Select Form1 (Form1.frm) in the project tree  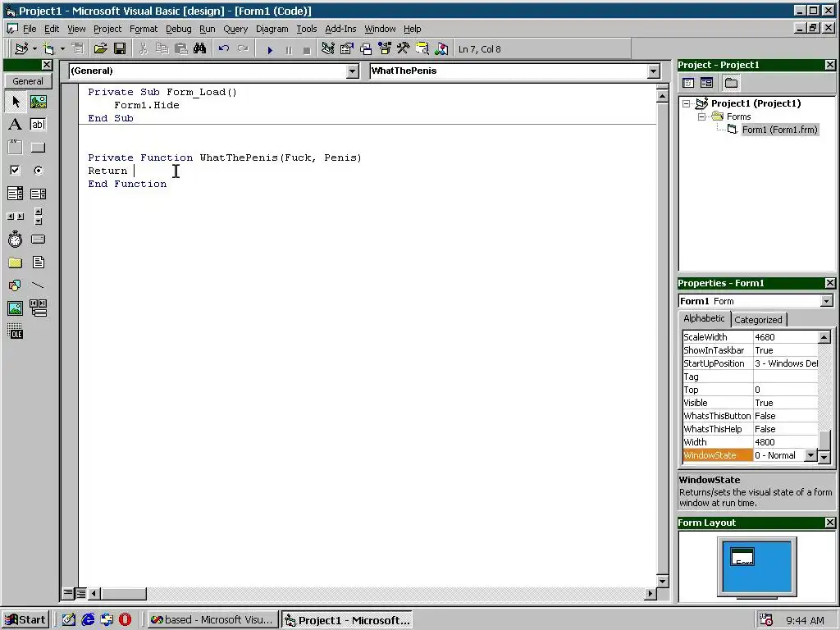[x=779, y=130]
